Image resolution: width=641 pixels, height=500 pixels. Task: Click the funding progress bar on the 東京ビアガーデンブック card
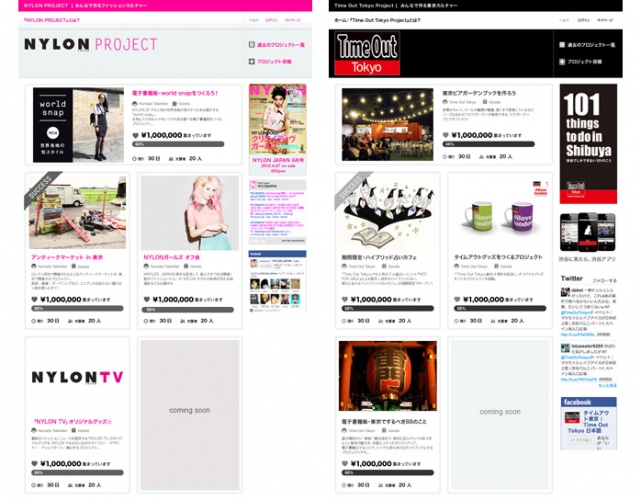click(489, 144)
